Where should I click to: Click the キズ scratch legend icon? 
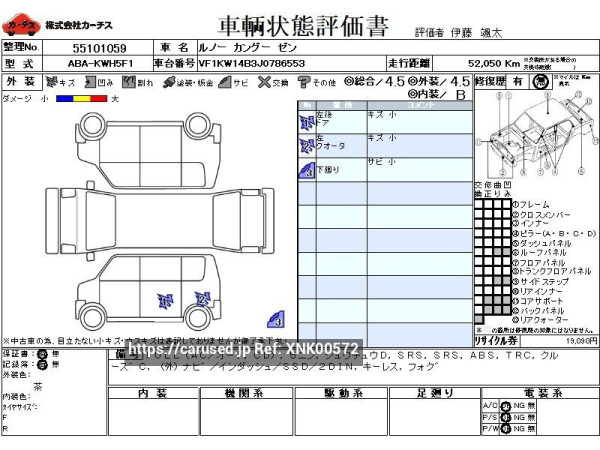coord(46,82)
